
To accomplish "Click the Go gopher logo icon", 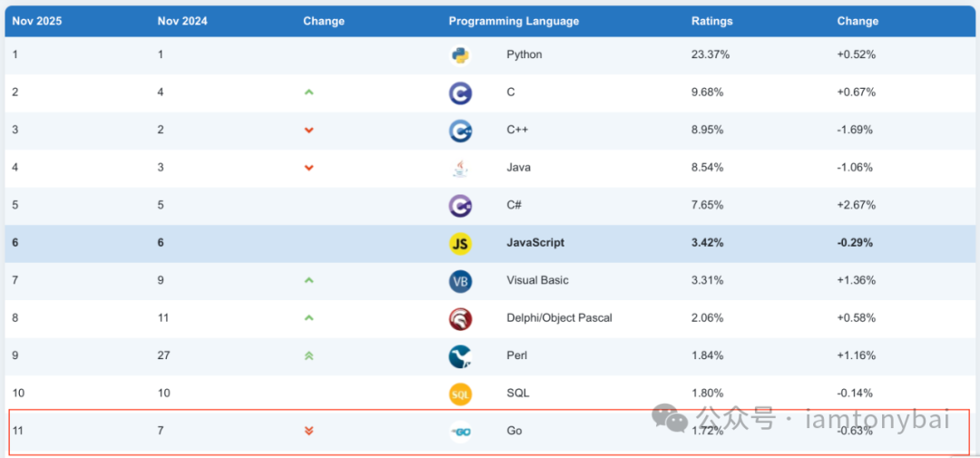I will pyautogui.click(x=460, y=432).
